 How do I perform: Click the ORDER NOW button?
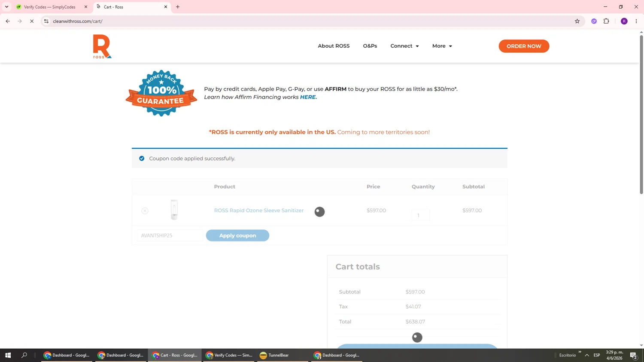pos(524,46)
